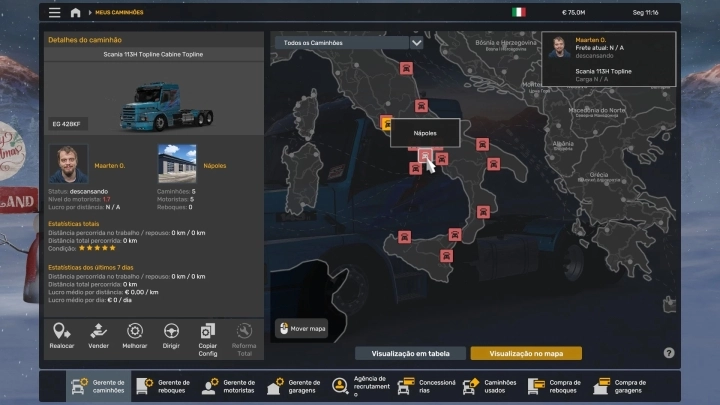Expand the truck filter chevron arrow

click(416, 43)
